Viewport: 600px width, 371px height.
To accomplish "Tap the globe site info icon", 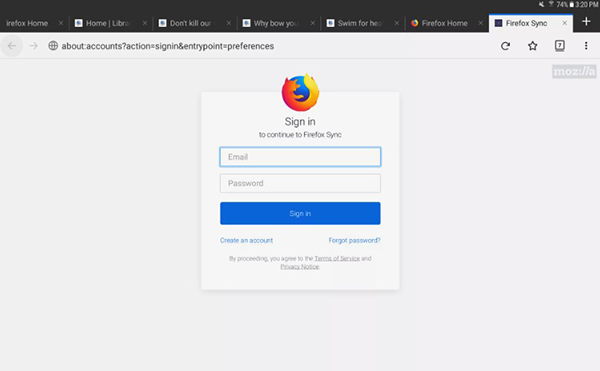I will (x=53, y=46).
